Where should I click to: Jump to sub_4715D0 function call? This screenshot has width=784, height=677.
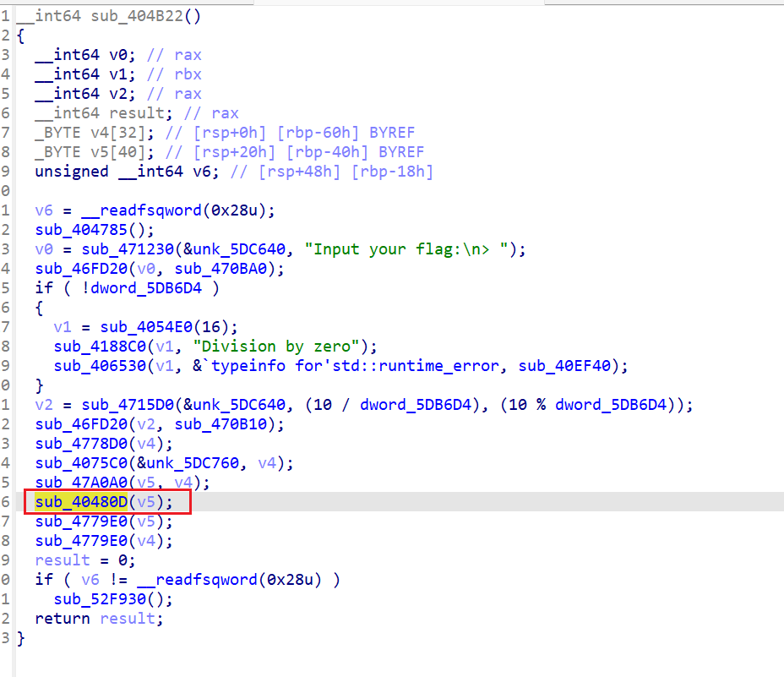click(128, 405)
